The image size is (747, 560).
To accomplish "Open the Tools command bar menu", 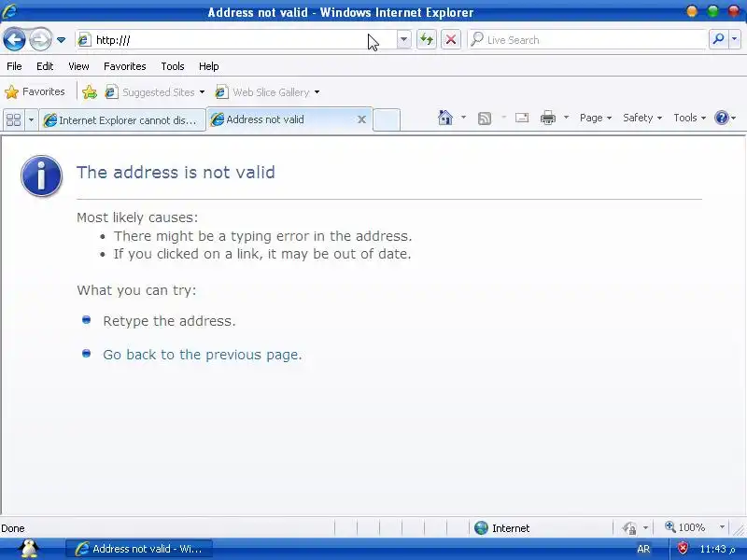I will coord(689,118).
